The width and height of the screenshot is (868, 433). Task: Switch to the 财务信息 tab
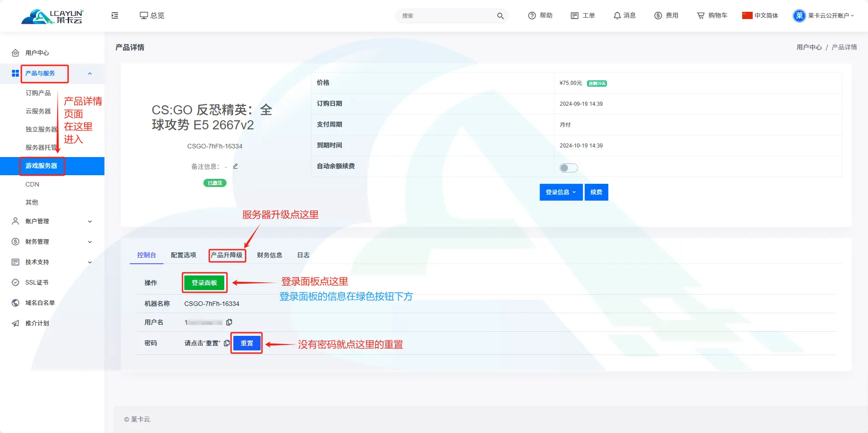(x=270, y=255)
